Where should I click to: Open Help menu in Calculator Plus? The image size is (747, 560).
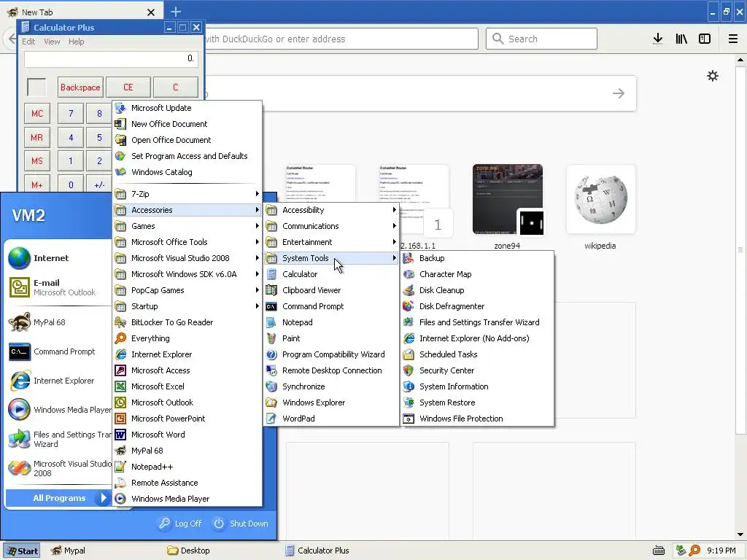pos(76,42)
